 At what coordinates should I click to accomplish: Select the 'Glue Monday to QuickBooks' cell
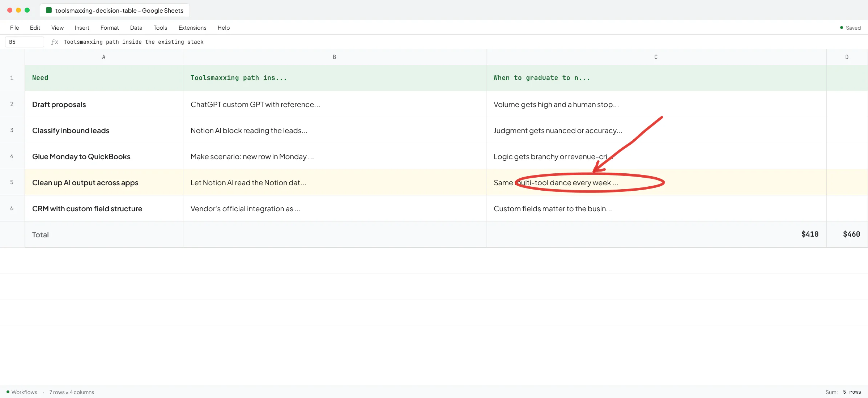104,156
